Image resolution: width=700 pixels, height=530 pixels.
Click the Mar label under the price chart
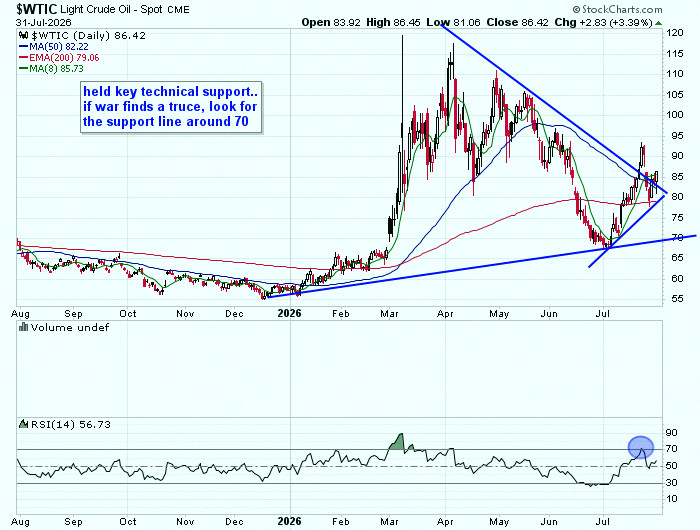pyautogui.click(x=389, y=314)
